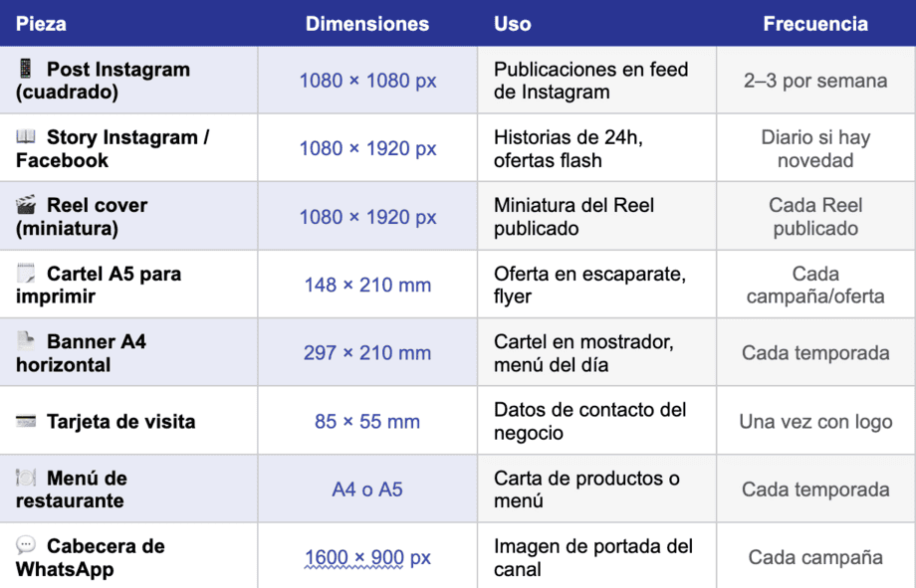Select the Pieza column header

click(41, 23)
